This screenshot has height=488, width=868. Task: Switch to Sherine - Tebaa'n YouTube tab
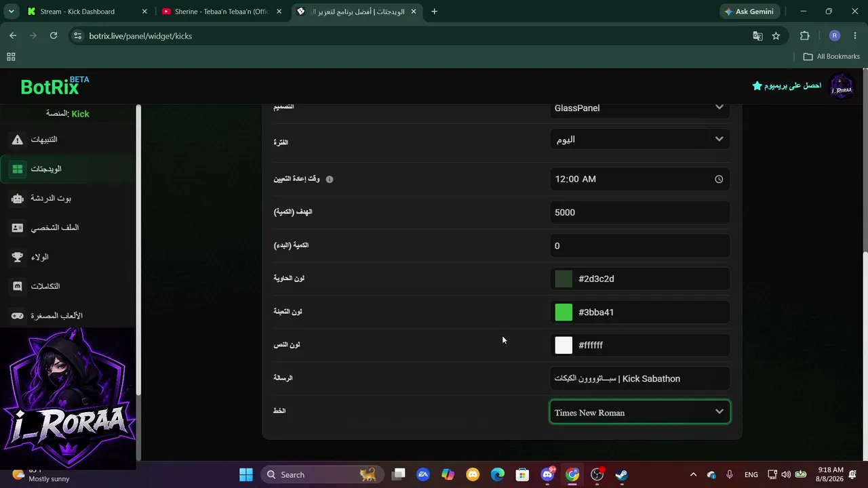tap(221, 12)
